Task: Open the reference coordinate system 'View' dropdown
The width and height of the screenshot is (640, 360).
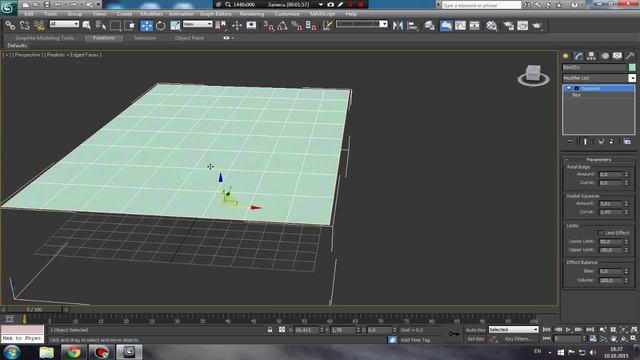Action: 198,24
